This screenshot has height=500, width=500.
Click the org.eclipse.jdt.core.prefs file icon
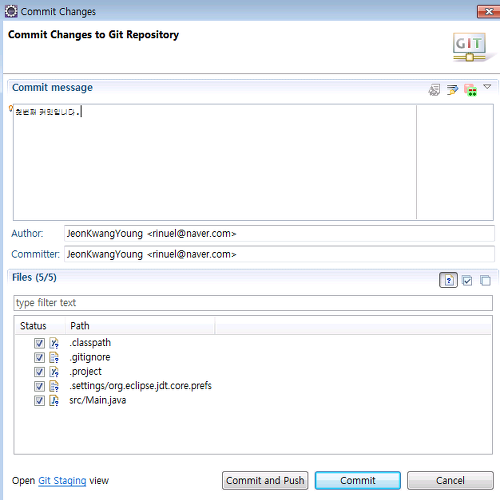click(x=54, y=386)
